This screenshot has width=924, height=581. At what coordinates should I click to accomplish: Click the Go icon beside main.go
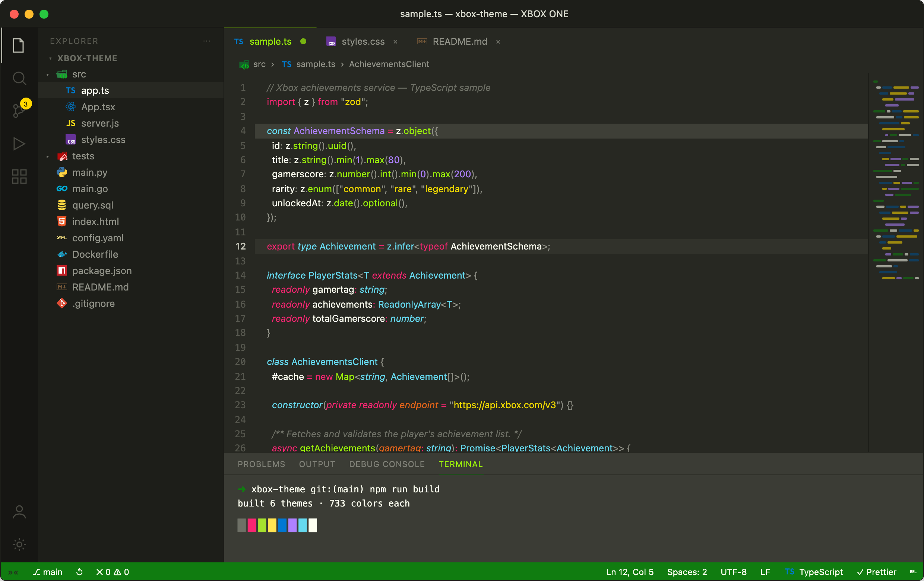coord(62,189)
